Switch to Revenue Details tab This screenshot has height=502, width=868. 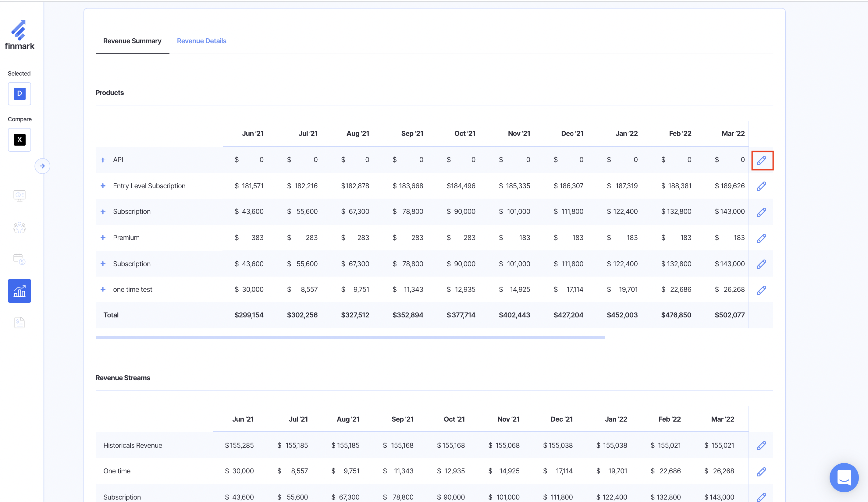pyautogui.click(x=201, y=41)
